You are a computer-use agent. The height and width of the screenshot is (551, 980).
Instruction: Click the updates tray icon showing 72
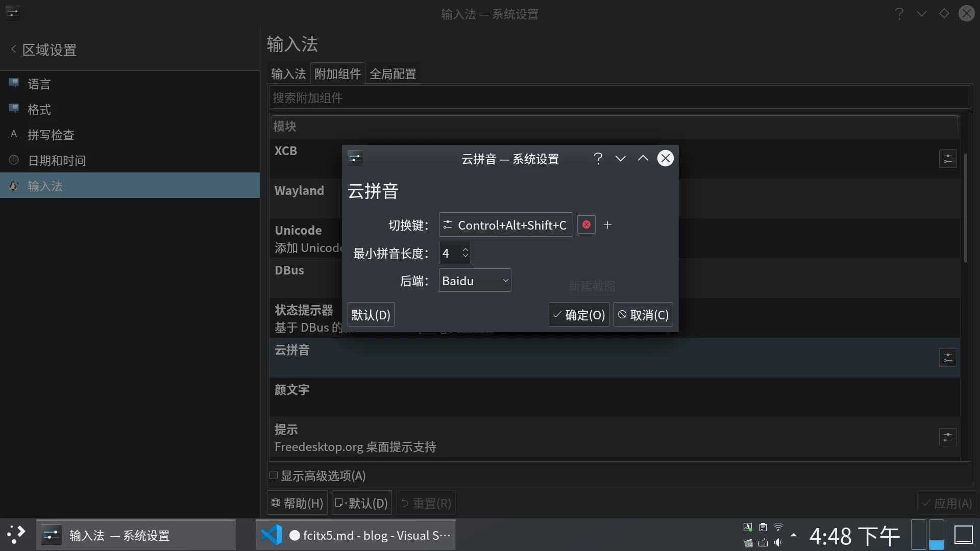coord(748,542)
